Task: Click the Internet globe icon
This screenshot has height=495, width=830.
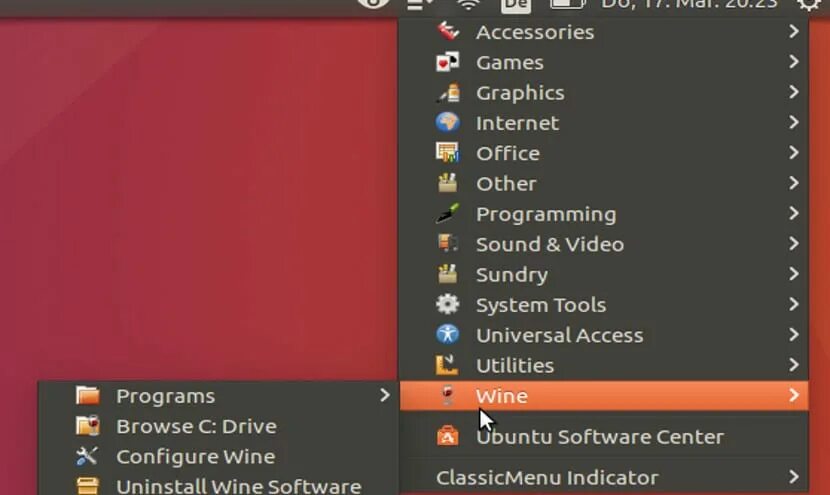Action: coord(447,123)
